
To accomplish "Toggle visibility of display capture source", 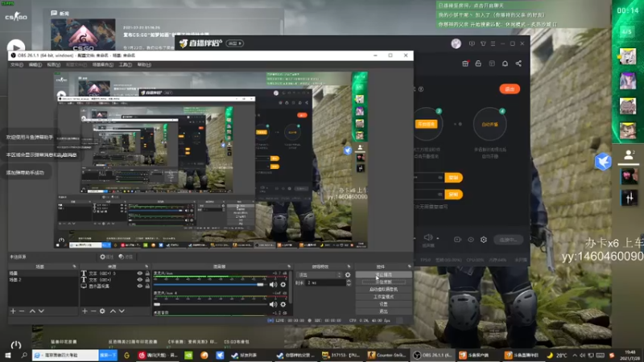I will pos(140,286).
